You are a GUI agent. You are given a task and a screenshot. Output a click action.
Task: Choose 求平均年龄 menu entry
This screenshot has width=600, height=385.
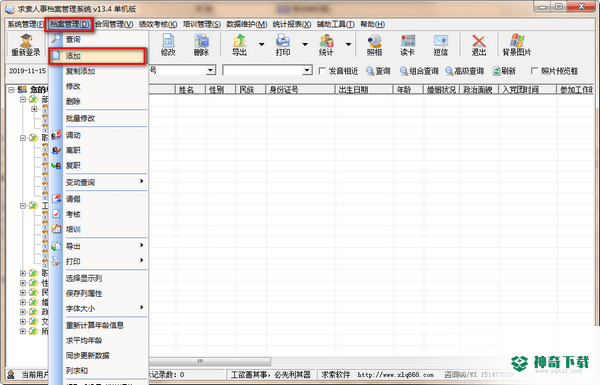(x=99, y=341)
